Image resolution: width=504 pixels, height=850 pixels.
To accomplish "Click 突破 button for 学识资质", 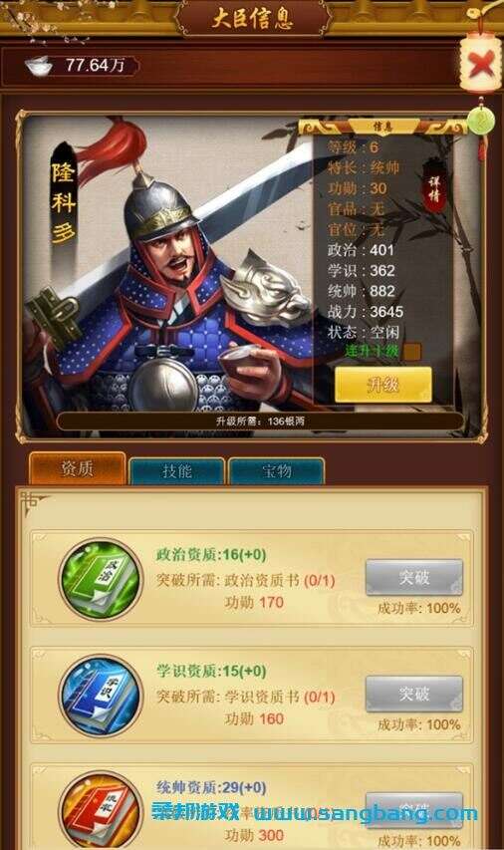I will [414, 694].
